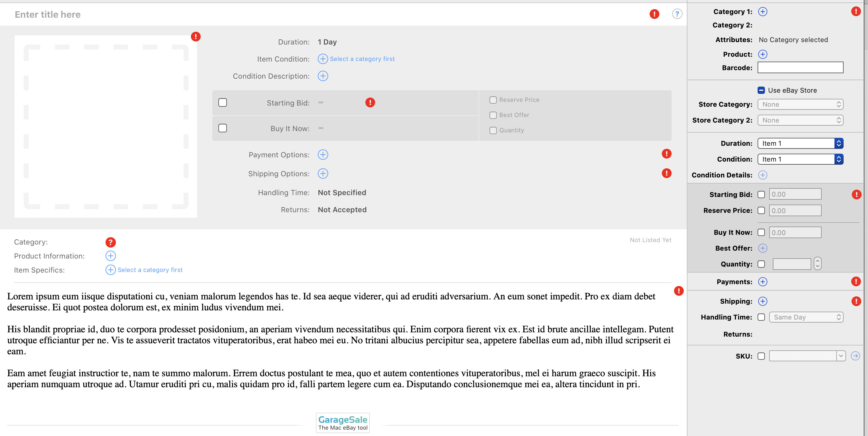Click sidebar Payments warning icon

coord(855,281)
